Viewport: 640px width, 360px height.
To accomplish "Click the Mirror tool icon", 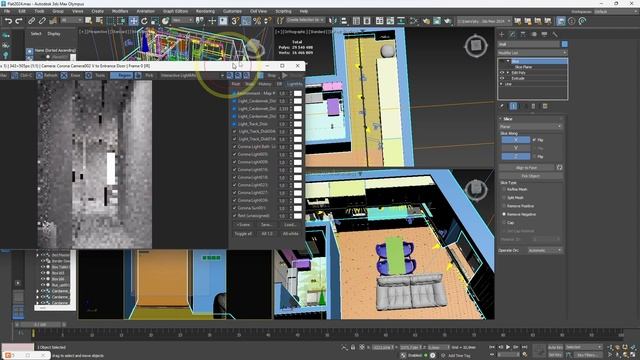I will pyautogui.click(x=333, y=21).
